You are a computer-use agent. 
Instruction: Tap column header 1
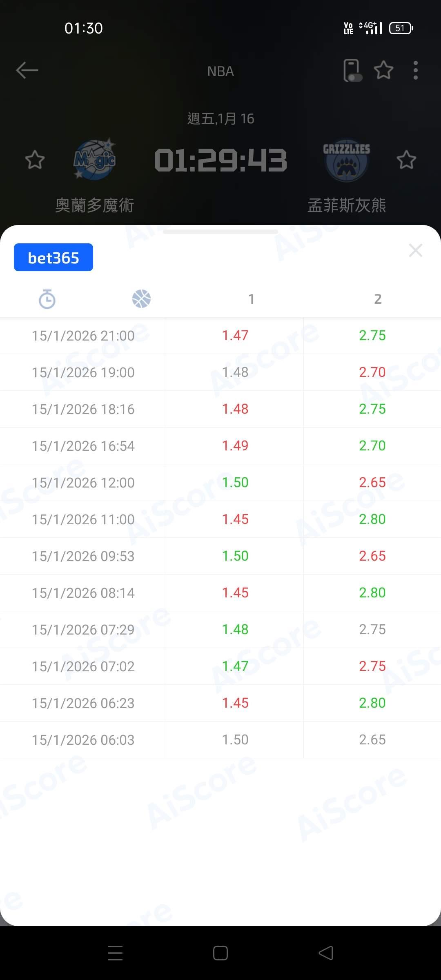click(252, 299)
